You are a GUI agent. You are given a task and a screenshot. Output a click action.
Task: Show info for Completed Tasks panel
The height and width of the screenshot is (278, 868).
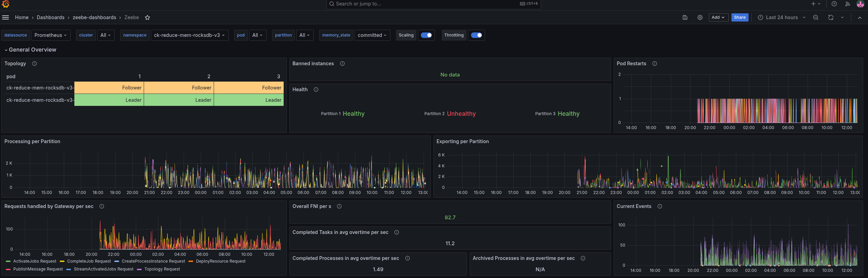pyautogui.click(x=397, y=232)
